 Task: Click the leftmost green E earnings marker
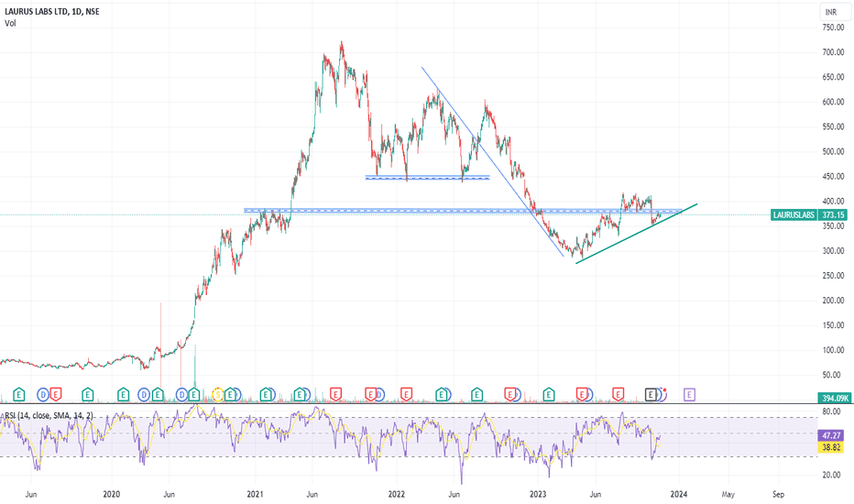point(19,394)
